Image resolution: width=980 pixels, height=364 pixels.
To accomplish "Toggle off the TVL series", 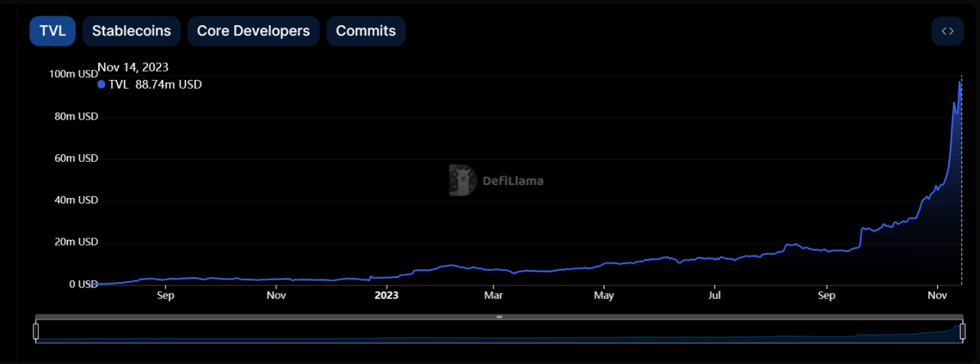I will pyautogui.click(x=53, y=31).
